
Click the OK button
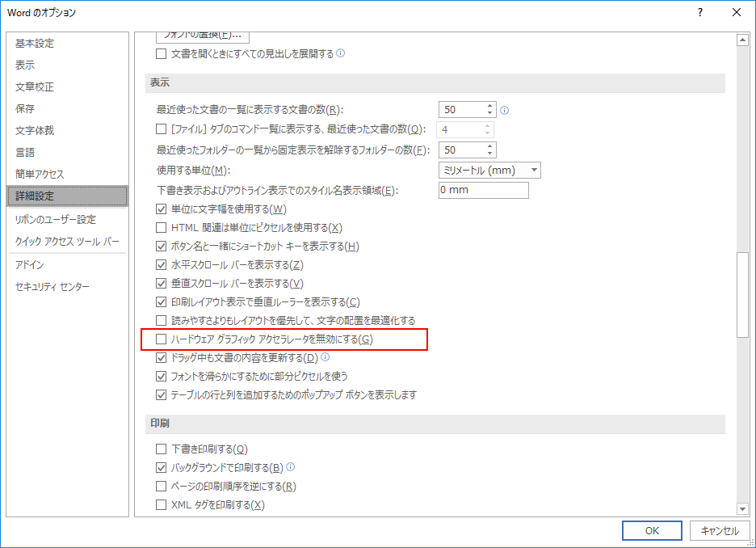pyautogui.click(x=652, y=531)
